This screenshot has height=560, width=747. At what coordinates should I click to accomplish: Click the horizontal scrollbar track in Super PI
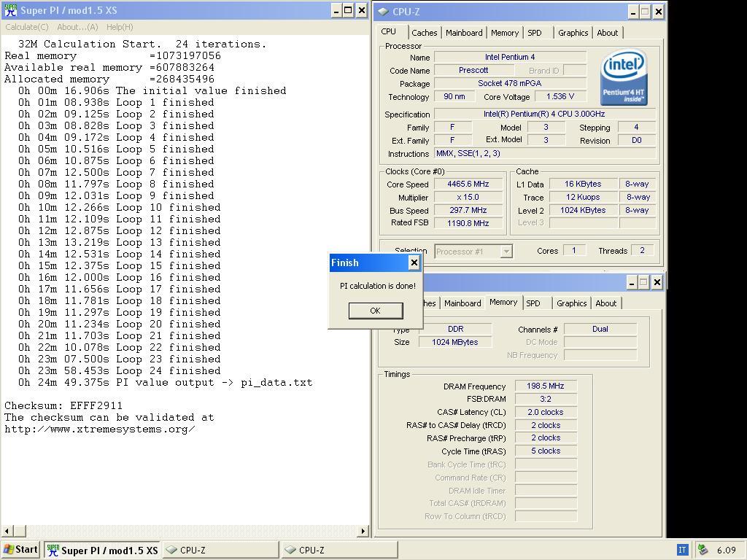point(192,531)
